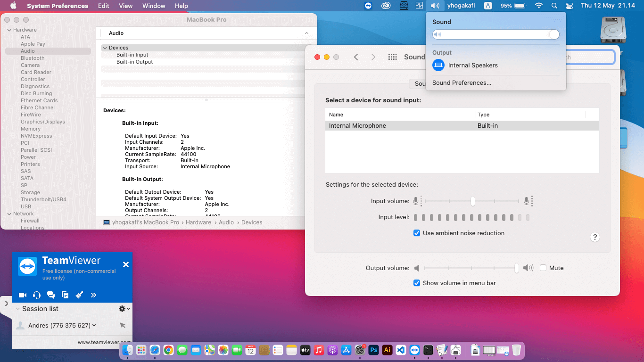This screenshot has height=362, width=644.
Task: Open the Edit menu
Action: tap(104, 6)
